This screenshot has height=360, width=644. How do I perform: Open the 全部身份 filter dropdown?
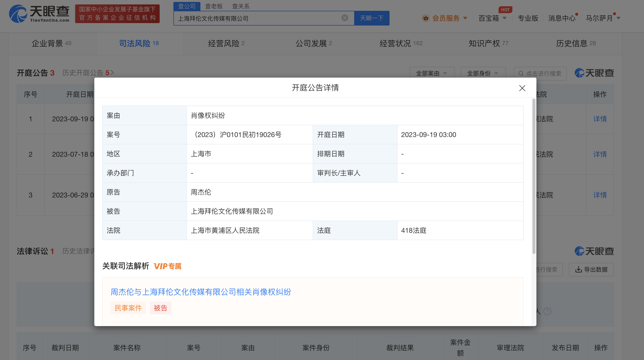pos(483,73)
